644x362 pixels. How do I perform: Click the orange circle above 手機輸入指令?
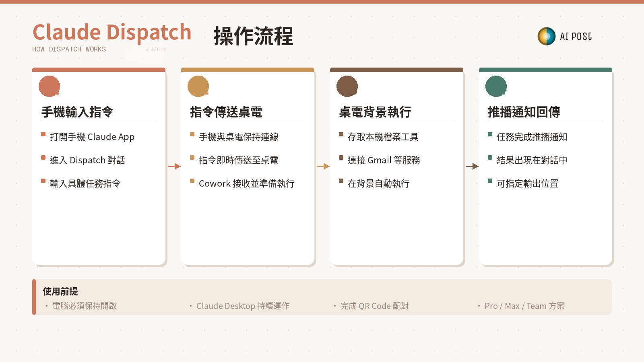tap(49, 86)
